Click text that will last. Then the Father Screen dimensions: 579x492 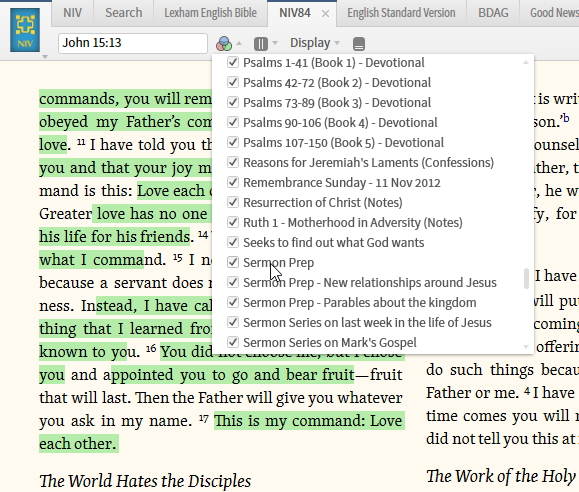point(141,398)
